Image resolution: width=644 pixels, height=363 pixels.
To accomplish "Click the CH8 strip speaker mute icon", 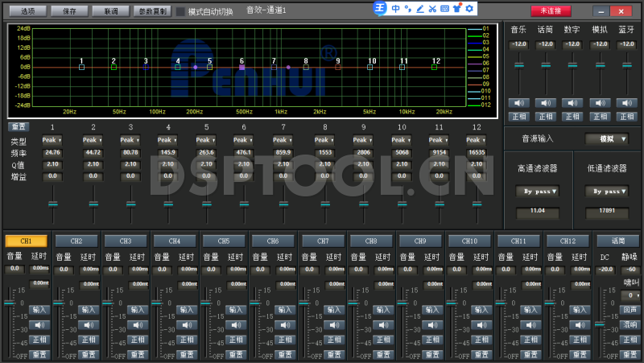I will (383, 325).
